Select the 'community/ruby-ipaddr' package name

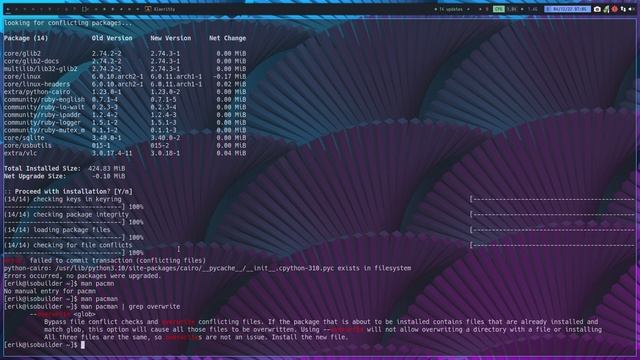tap(42, 115)
